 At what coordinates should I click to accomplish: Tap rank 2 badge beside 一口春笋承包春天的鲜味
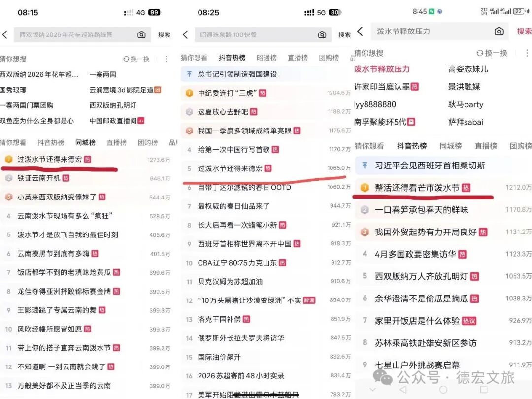point(365,210)
